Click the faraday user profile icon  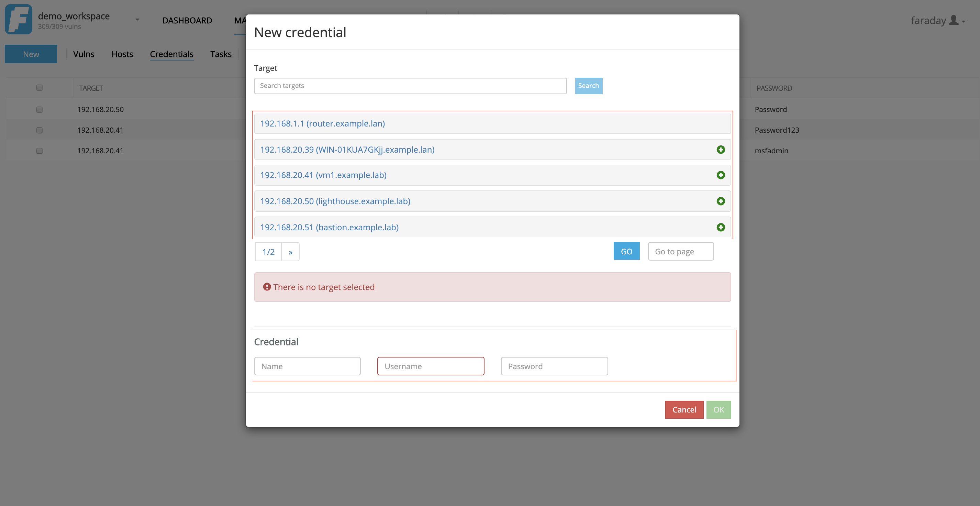[953, 20]
